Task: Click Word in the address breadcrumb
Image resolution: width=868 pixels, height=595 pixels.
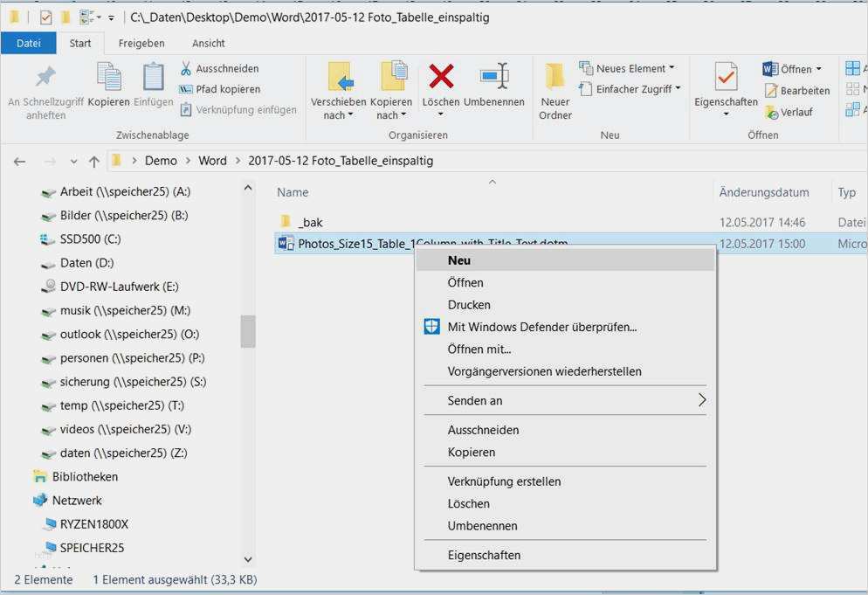Action: pos(212,161)
